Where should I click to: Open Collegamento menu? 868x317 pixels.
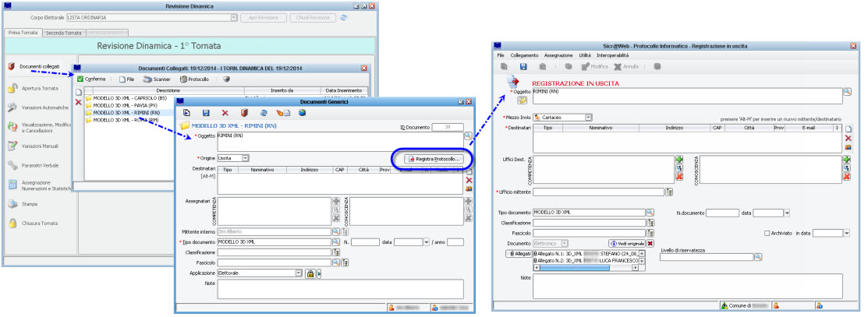point(525,56)
